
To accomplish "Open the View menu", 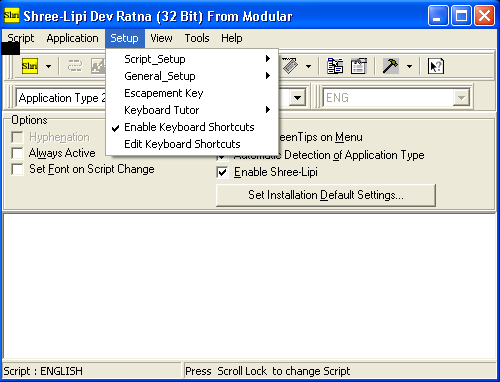I will coord(161,38).
